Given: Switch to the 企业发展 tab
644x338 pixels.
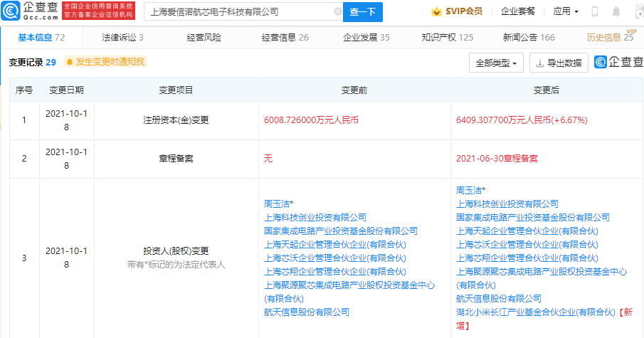Looking at the screenshot, I should tap(366, 38).
